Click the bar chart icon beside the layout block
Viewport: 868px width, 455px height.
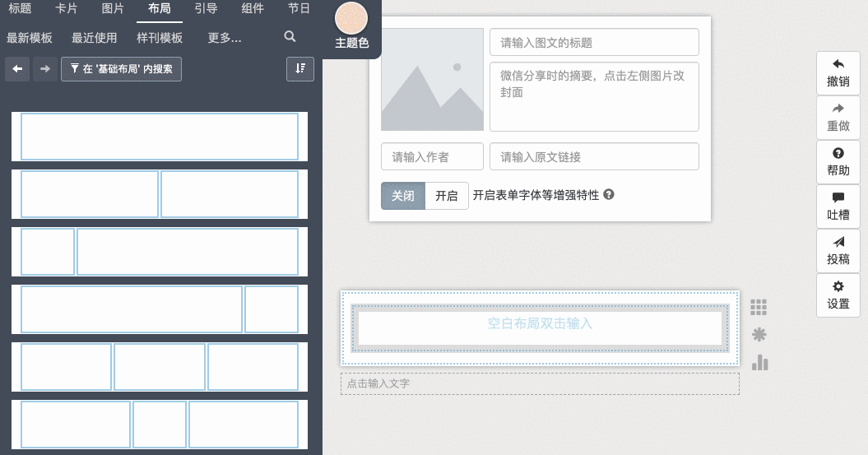759,363
